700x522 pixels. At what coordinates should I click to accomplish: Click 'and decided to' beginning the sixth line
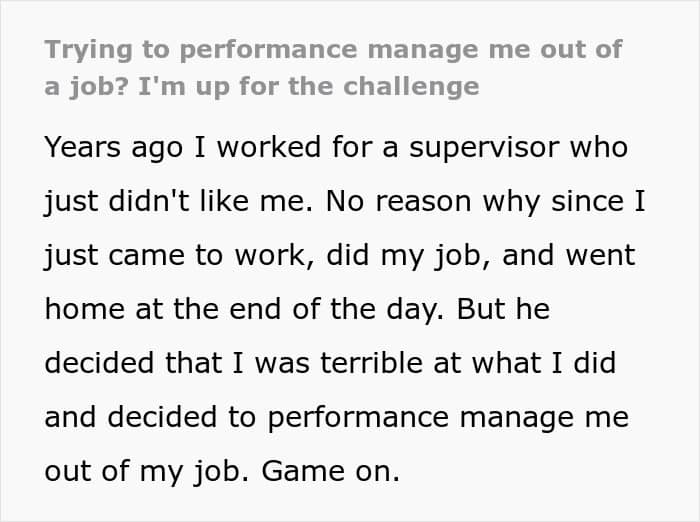coord(150,417)
